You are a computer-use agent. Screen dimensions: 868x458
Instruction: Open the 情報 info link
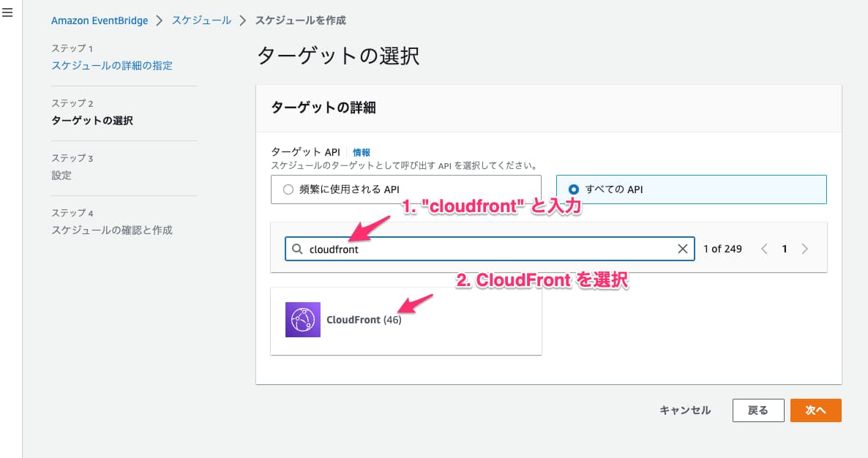click(362, 152)
